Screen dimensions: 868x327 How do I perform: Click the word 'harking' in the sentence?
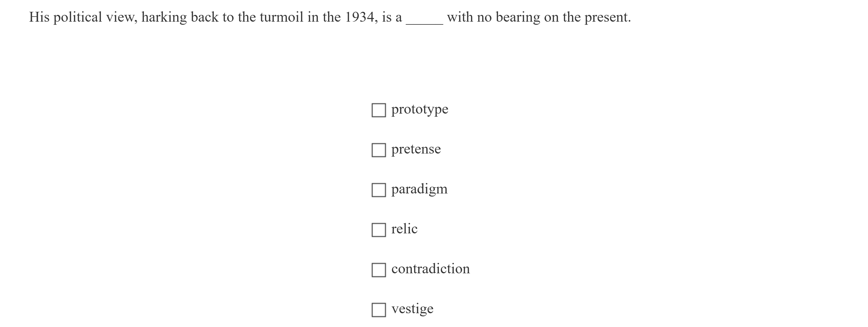click(164, 17)
